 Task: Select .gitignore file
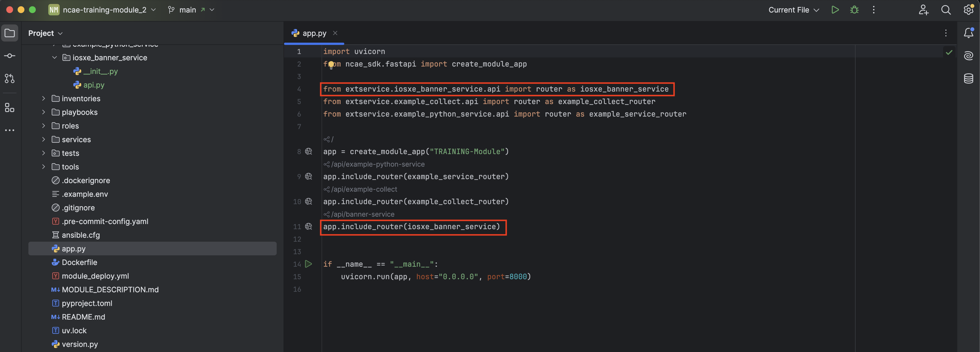(73, 208)
